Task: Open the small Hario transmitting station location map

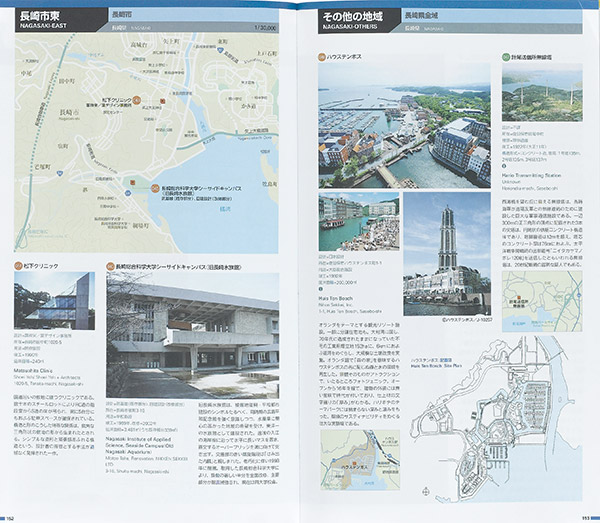Action: pos(542,301)
